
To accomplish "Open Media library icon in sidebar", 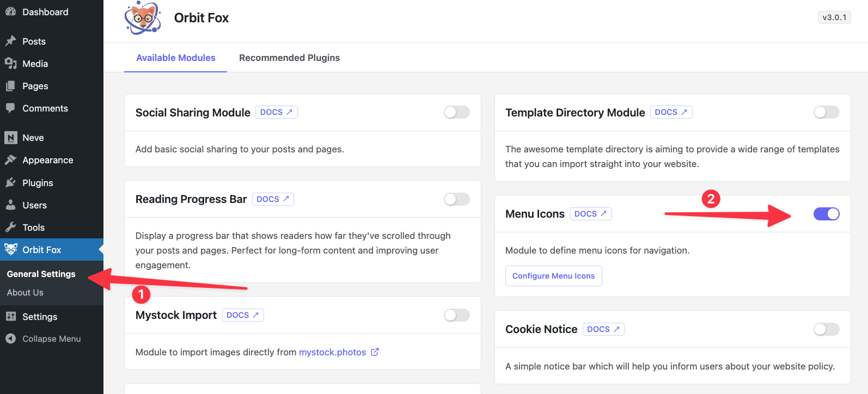I will [10, 64].
